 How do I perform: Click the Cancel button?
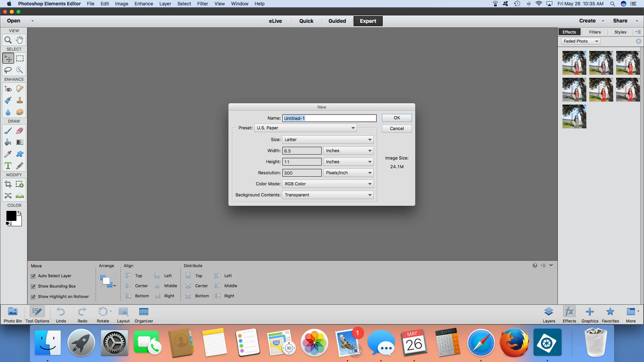(x=396, y=129)
